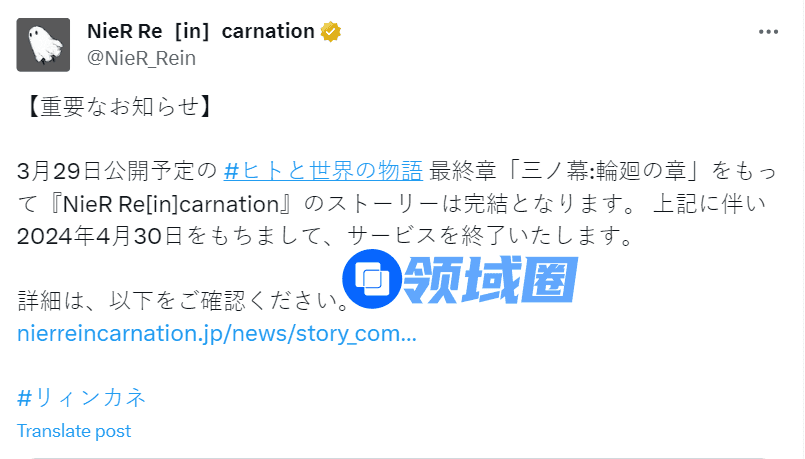Open the three-dot more options menu
805x459 pixels.
(x=768, y=32)
